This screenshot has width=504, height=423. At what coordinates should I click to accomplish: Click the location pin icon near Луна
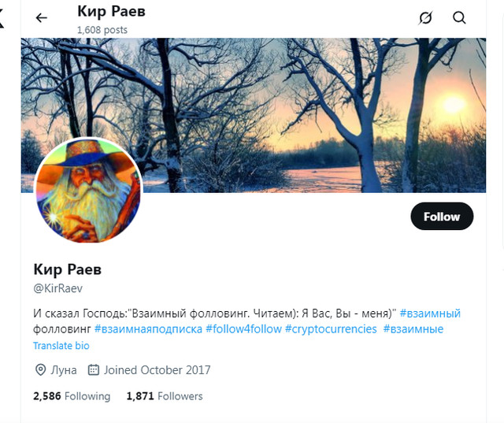click(x=40, y=370)
